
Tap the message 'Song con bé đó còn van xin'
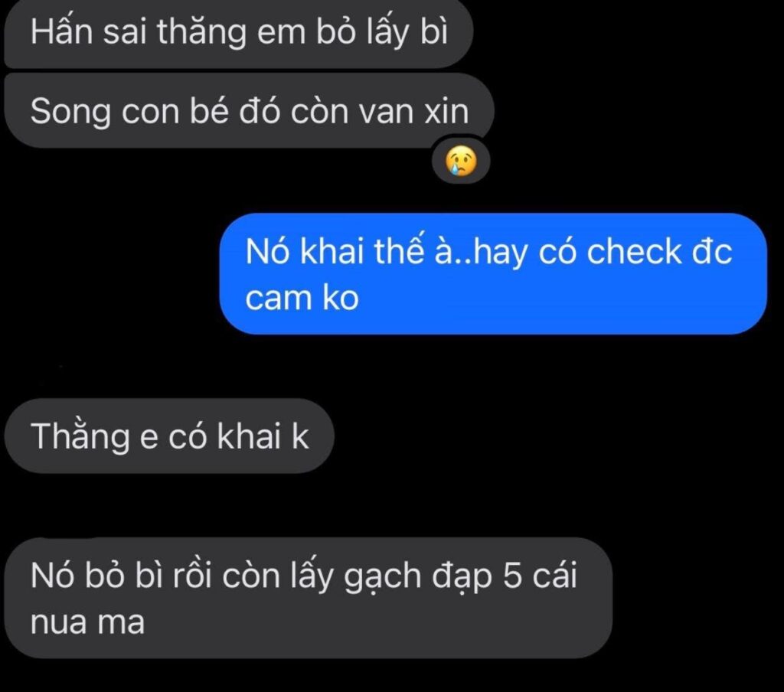click(x=249, y=111)
